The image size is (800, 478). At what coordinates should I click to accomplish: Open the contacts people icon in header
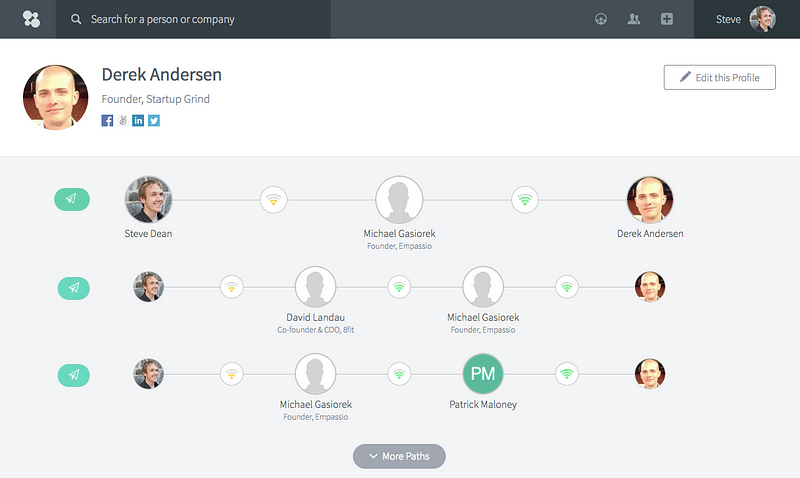(634, 19)
